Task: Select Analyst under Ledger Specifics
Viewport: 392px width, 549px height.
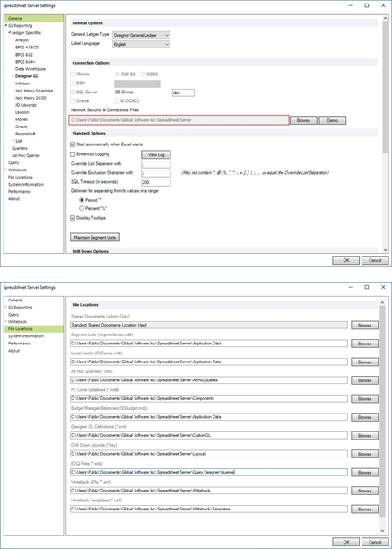Action: coord(22,39)
